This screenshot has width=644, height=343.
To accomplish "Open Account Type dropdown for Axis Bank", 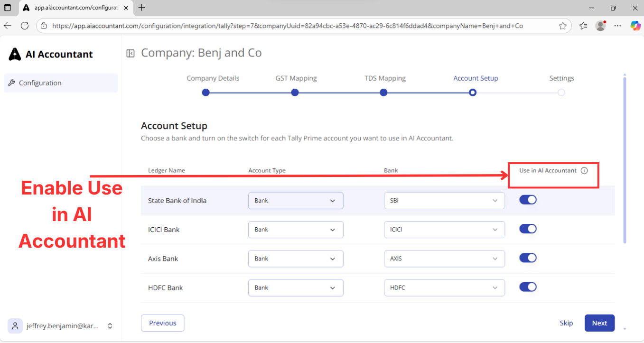I will click(296, 259).
